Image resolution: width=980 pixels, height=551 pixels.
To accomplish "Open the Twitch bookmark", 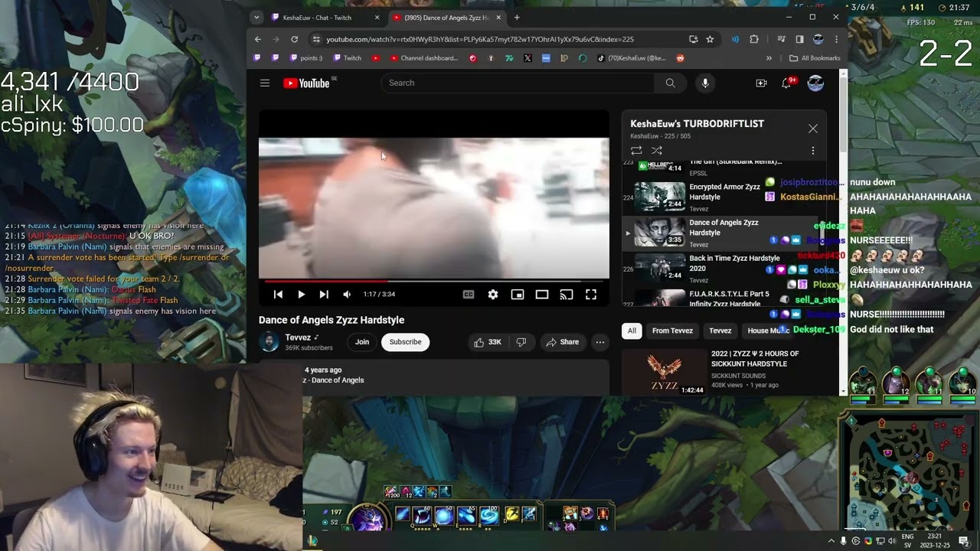I will 347,58.
